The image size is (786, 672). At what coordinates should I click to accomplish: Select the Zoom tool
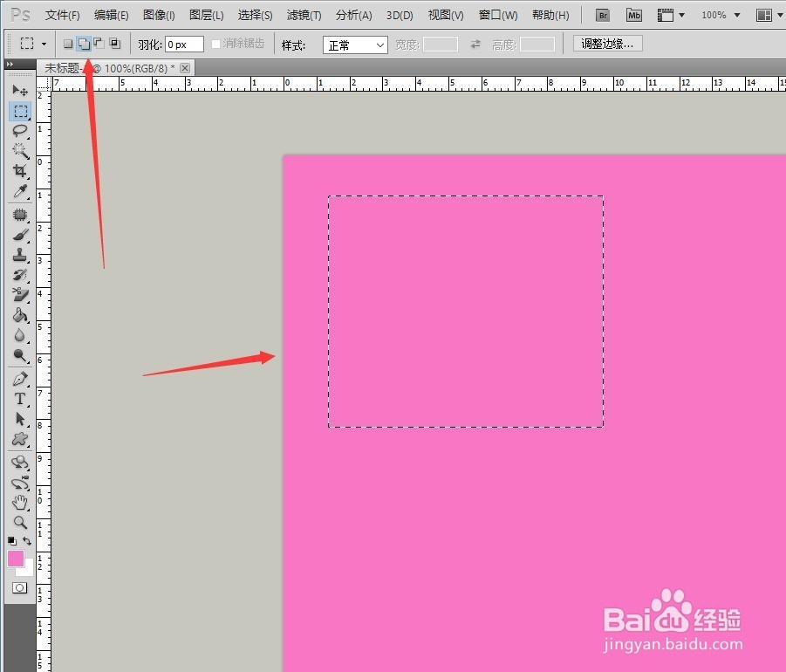click(20, 523)
